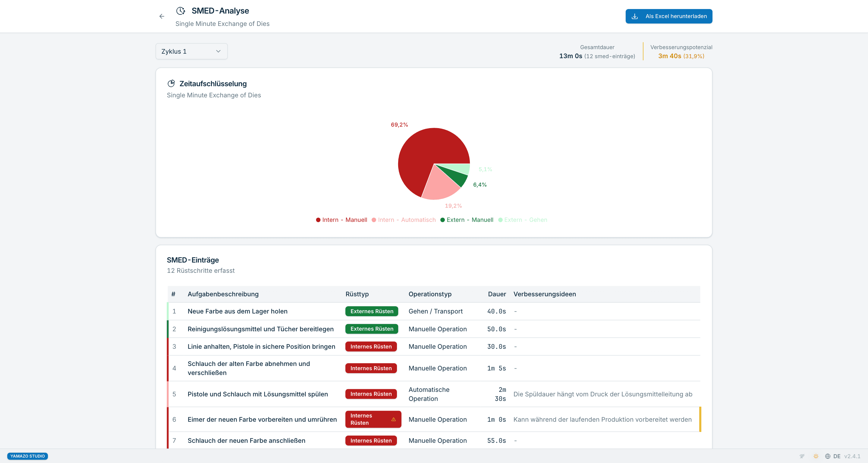Click Externes Rüsten badge in row 1
This screenshot has width=868, height=463.
[x=372, y=311]
